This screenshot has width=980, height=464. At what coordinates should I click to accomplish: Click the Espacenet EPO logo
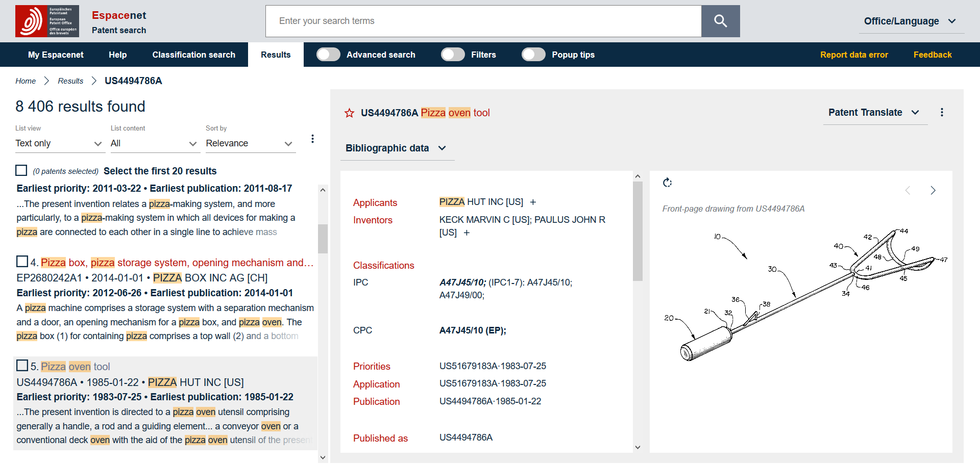click(x=47, y=21)
